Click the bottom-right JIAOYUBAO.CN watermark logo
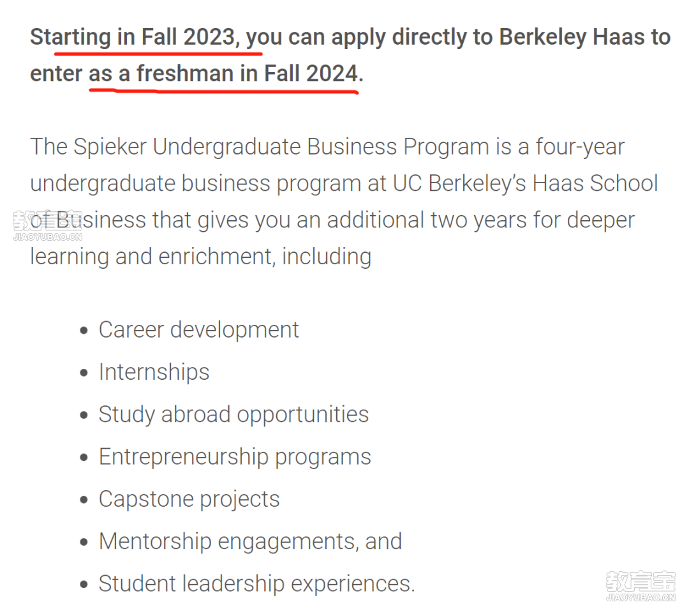The image size is (689, 616). [641, 586]
